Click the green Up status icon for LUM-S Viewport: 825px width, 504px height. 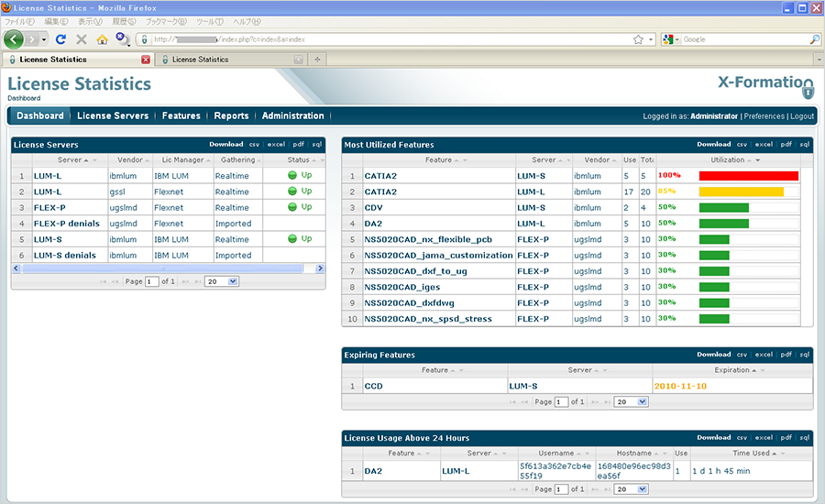tap(292, 239)
